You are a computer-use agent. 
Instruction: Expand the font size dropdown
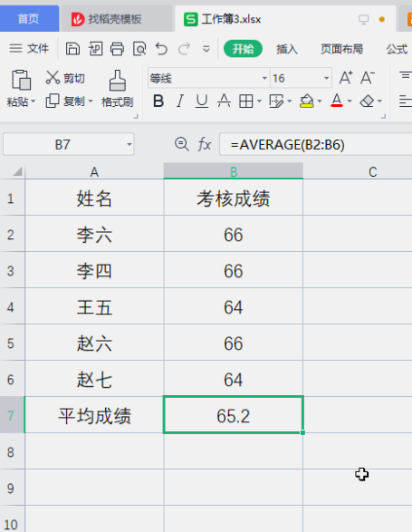(326, 78)
